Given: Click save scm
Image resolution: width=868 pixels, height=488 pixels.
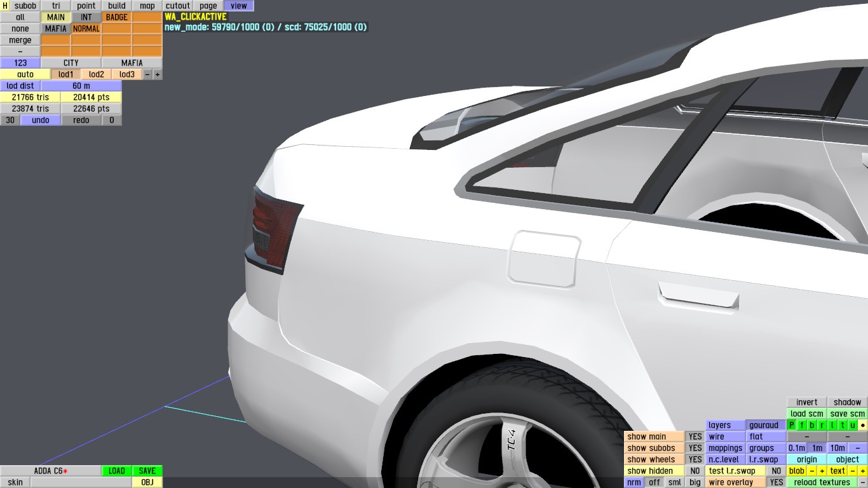Looking at the screenshot, I should [x=848, y=414].
